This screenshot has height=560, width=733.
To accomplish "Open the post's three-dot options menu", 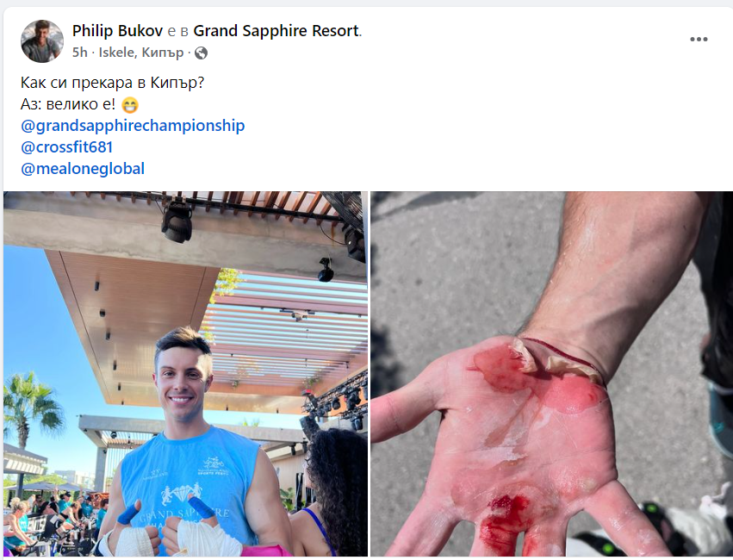I will point(699,40).
